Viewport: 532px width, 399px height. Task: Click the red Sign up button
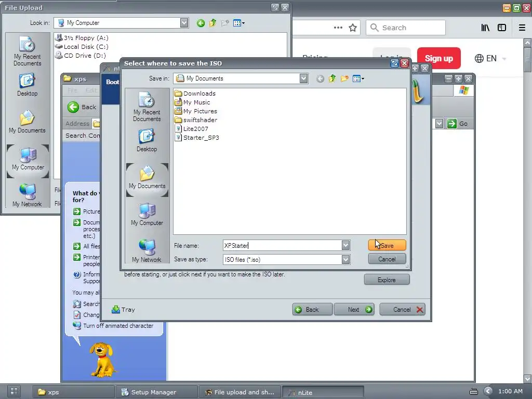(439, 58)
